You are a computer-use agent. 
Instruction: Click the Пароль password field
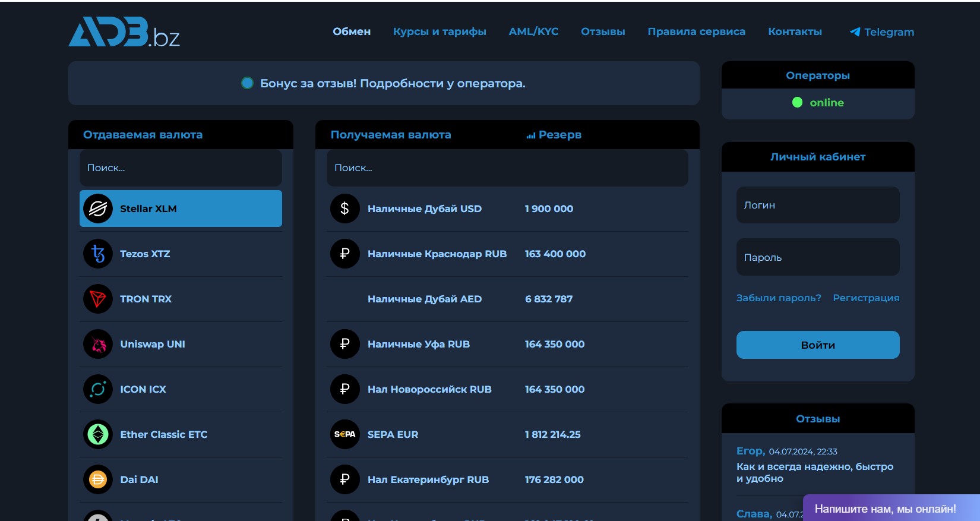click(x=818, y=257)
